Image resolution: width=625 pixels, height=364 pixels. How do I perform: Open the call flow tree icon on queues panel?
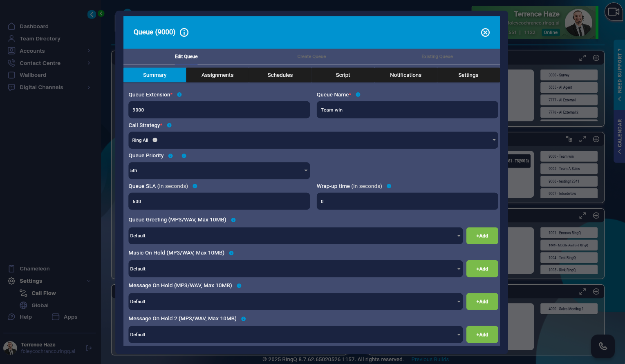[x=569, y=139]
